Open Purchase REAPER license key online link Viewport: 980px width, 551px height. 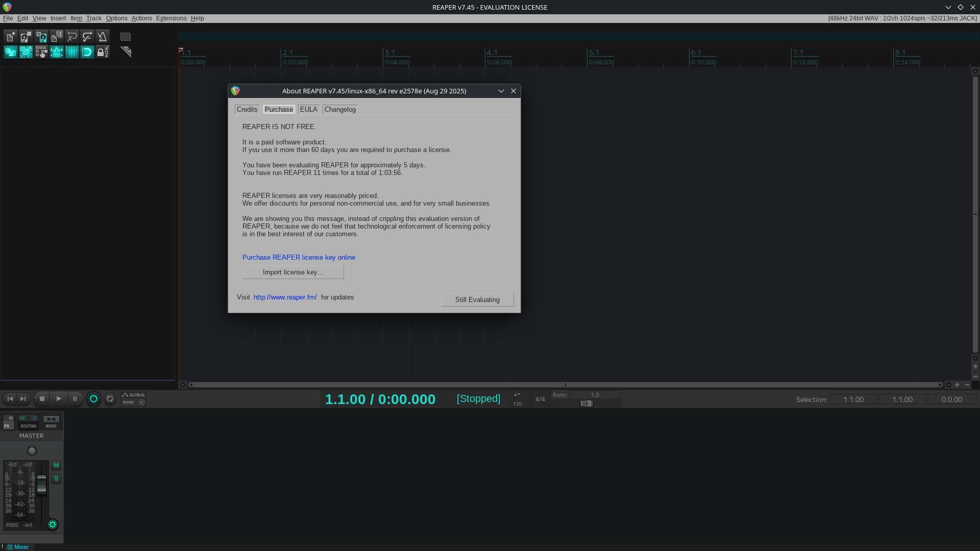tap(299, 258)
